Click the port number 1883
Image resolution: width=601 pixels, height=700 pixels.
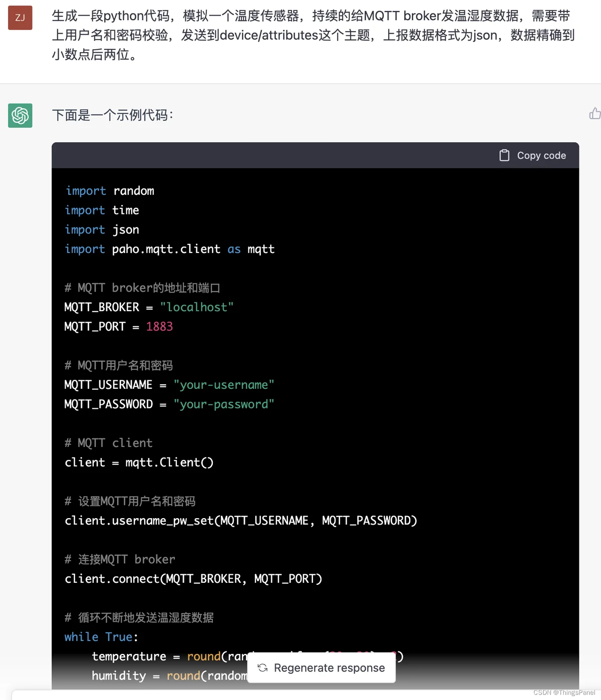click(159, 327)
